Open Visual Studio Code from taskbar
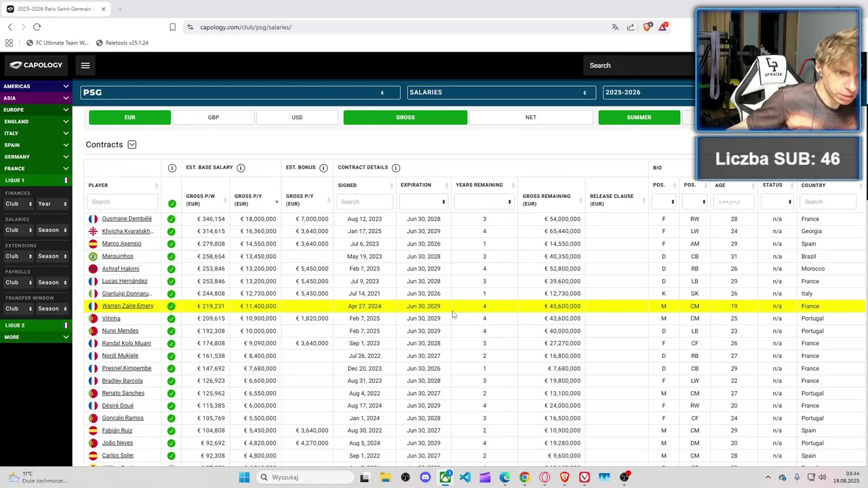868x488 pixels. (x=465, y=477)
